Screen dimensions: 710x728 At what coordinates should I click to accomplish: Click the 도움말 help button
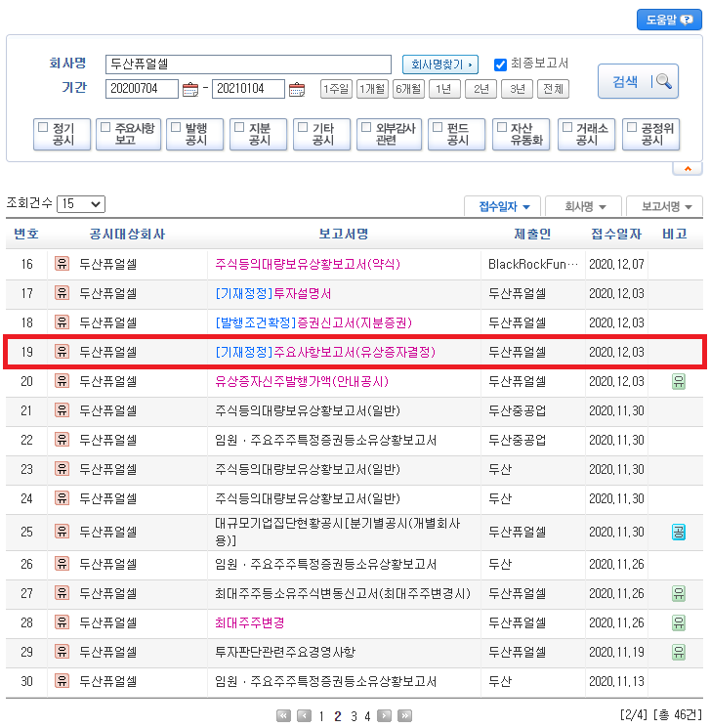669,20
